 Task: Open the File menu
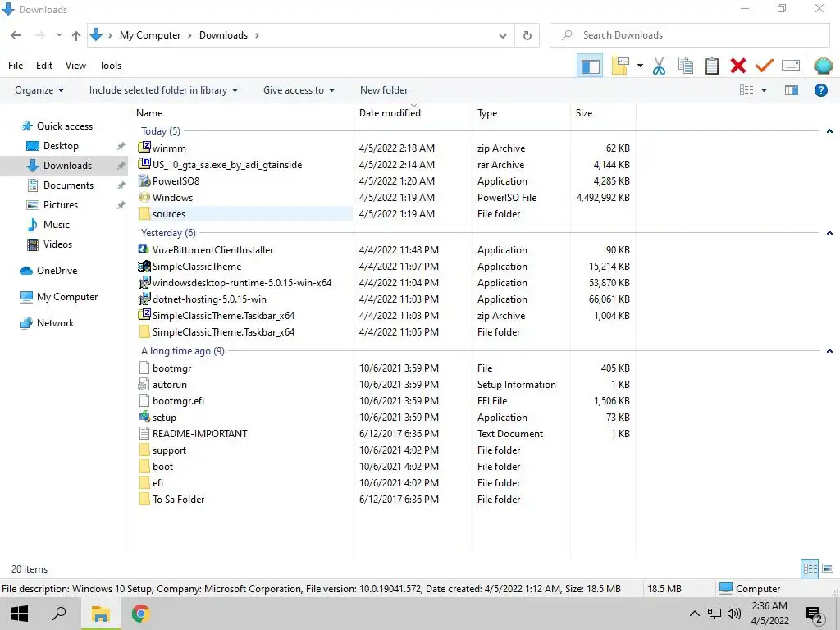[x=16, y=66]
